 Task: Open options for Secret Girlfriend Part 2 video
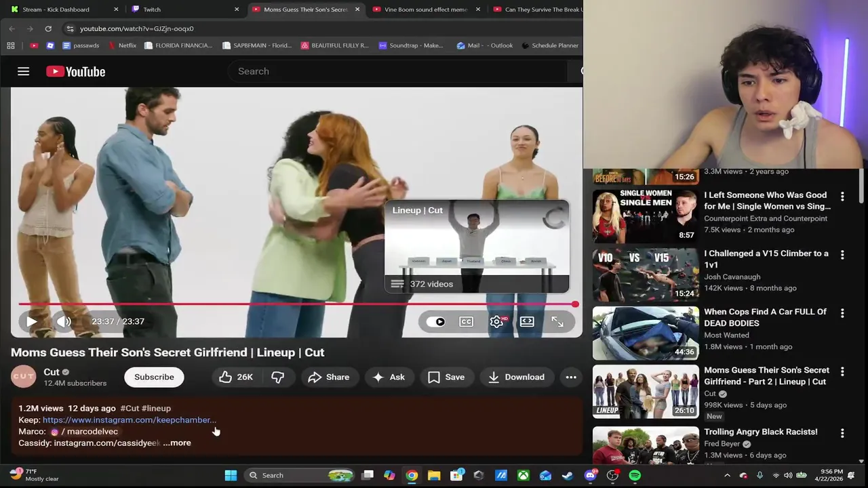(842, 371)
